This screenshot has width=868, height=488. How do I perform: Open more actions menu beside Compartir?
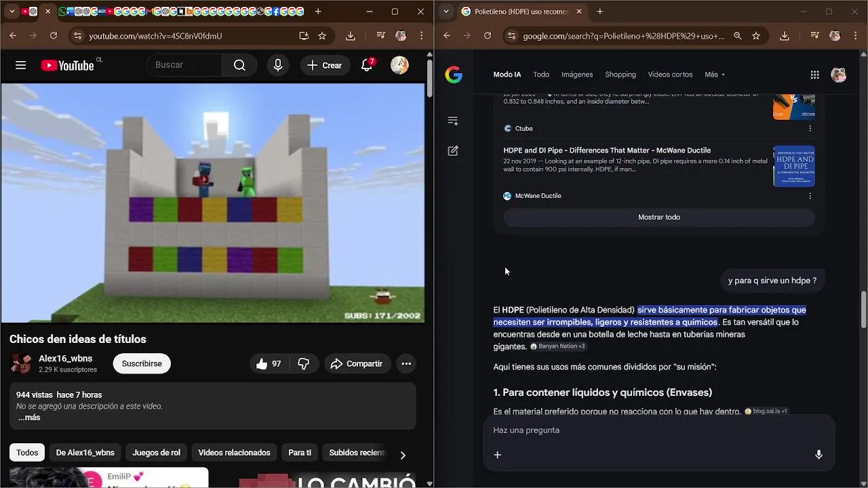coord(406,364)
